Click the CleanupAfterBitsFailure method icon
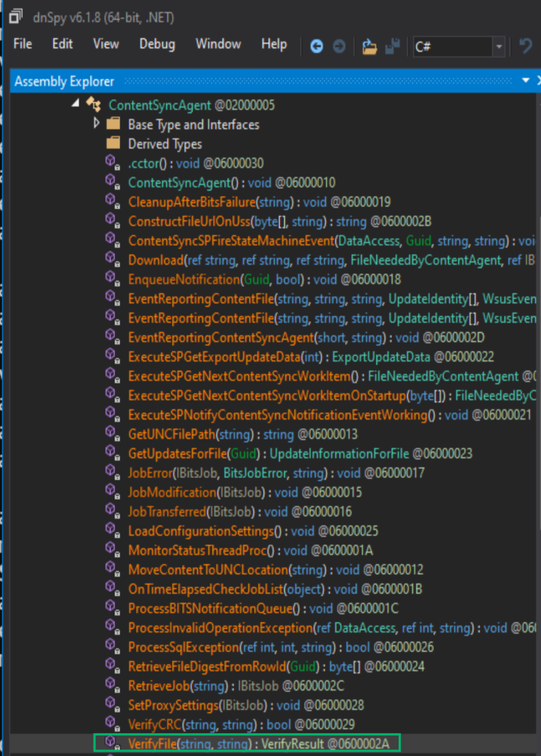 pos(113,201)
